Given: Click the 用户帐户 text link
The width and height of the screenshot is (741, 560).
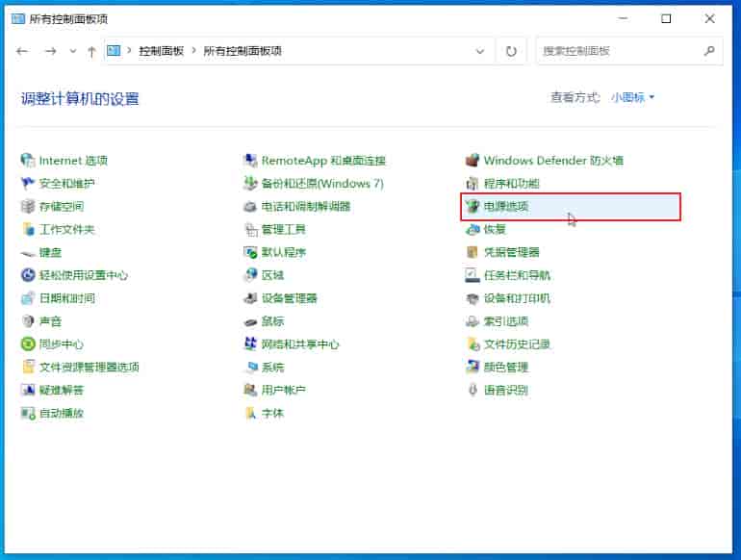Looking at the screenshot, I should pyautogui.click(x=284, y=391).
